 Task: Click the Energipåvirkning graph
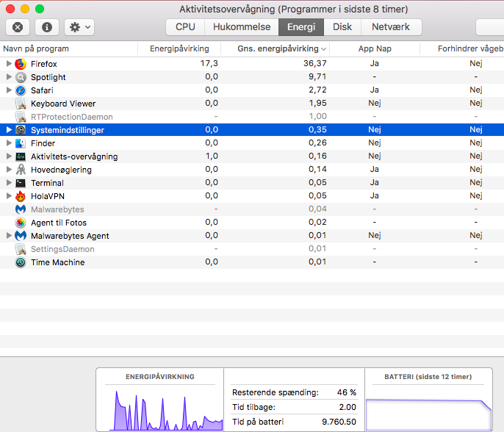[x=166, y=410]
